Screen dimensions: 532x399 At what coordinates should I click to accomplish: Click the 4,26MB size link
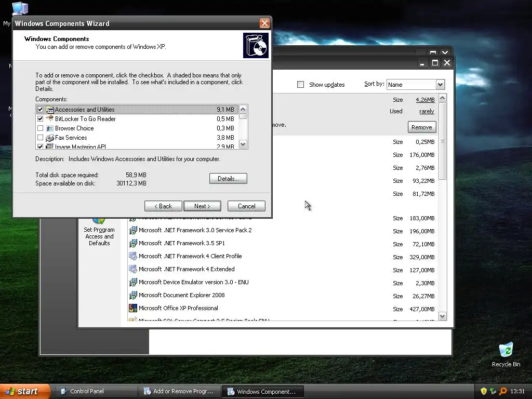point(425,100)
